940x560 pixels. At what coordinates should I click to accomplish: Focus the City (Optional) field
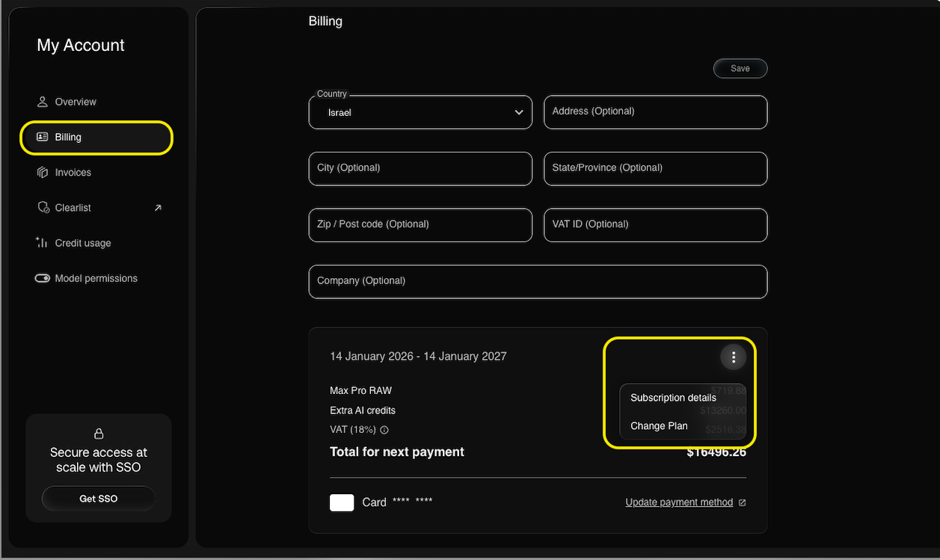pyautogui.click(x=420, y=168)
